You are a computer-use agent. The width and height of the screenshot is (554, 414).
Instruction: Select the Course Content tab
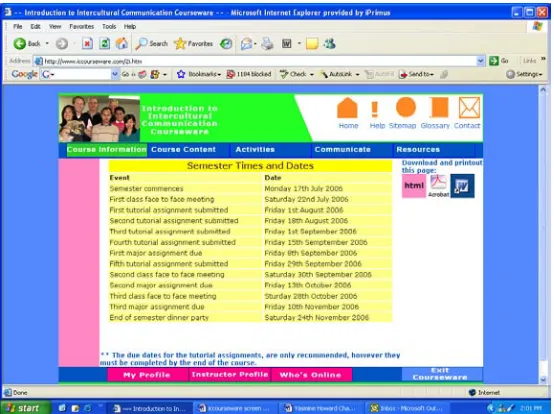click(183, 149)
